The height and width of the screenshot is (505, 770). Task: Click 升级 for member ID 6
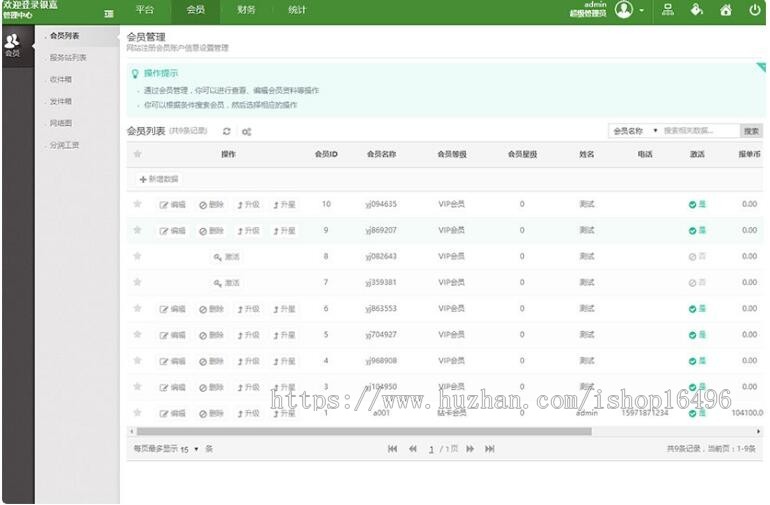tap(248, 309)
